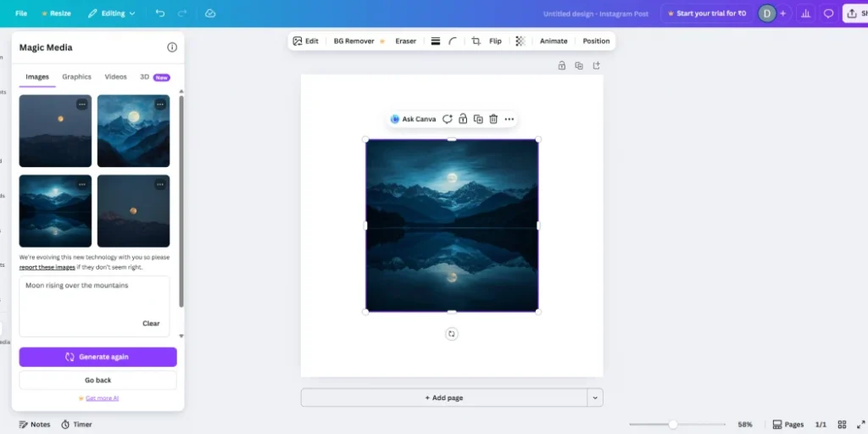Open the Editing mode dropdown
This screenshot has width=868, height=434.
point(111,14)
